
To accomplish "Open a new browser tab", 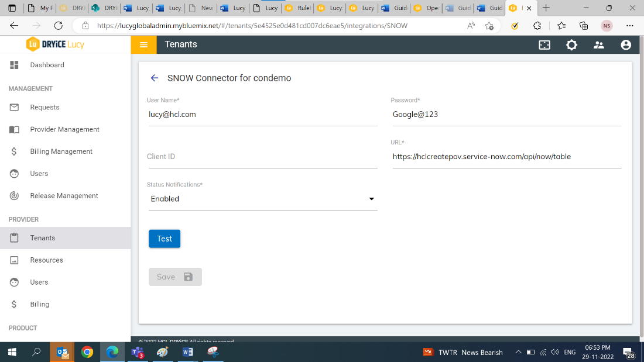I will point(546,8).
